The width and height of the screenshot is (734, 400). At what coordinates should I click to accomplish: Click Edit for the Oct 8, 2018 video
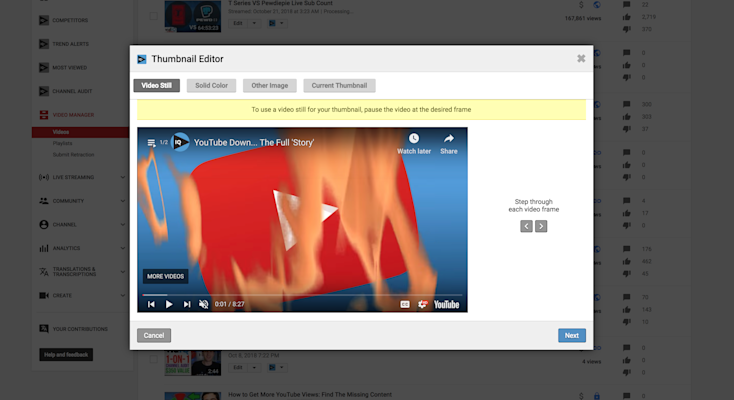[x=238, y=368]
